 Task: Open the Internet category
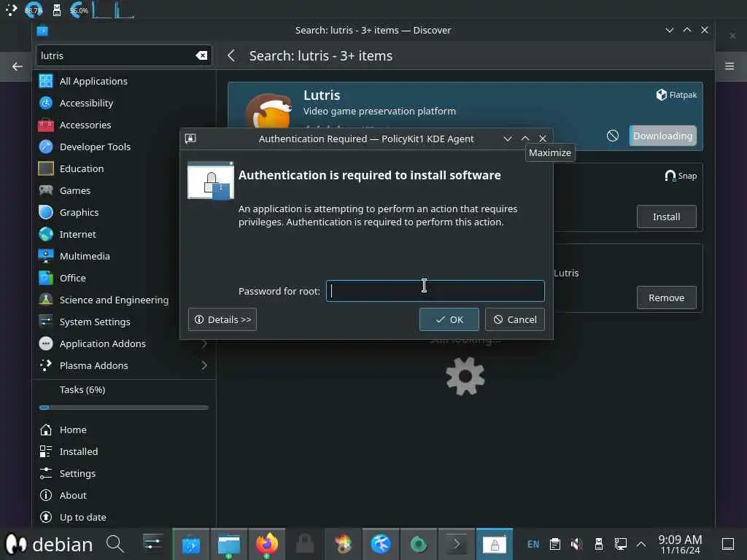(124, 234)
